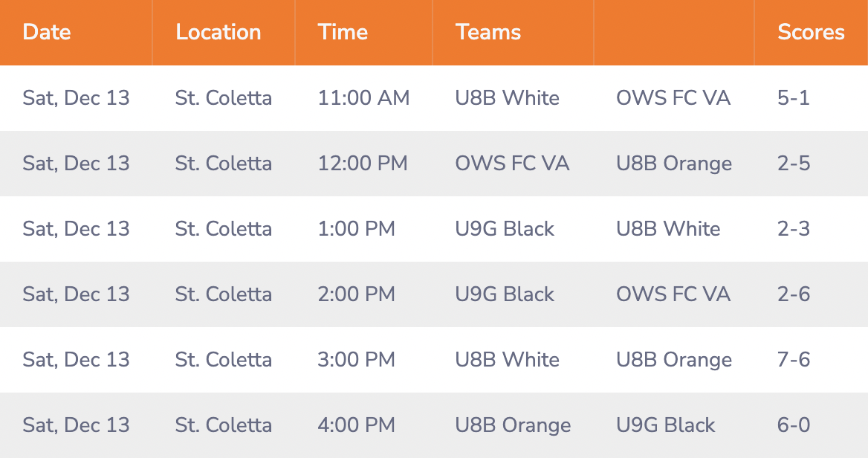Select the 7-6 score cell

pos(793,360)
